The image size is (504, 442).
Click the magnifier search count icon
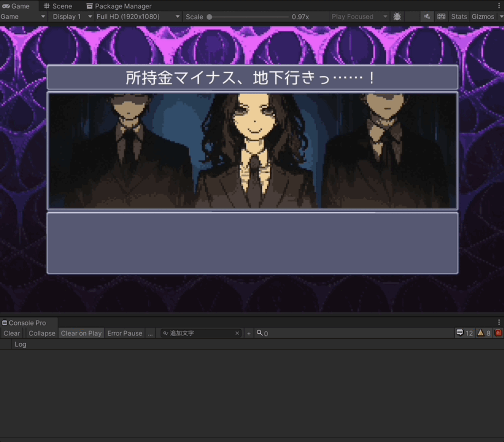point(262,333)
